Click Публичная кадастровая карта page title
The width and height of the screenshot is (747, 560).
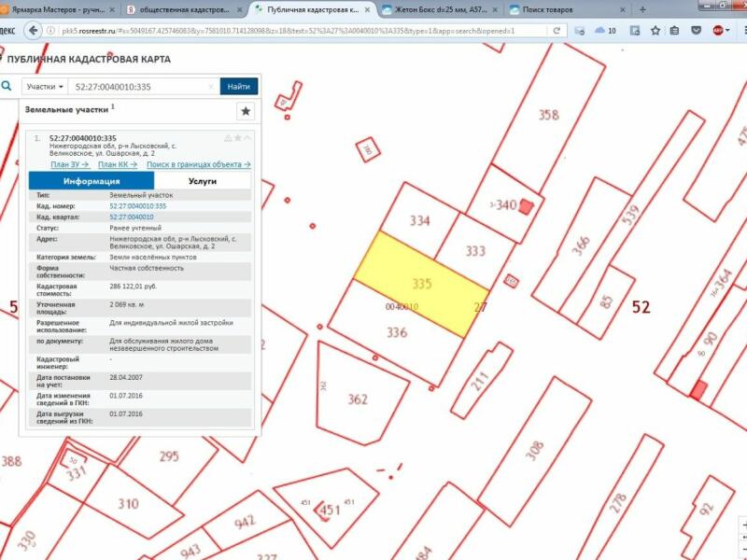pyautogui.click(x=89, y=59)
